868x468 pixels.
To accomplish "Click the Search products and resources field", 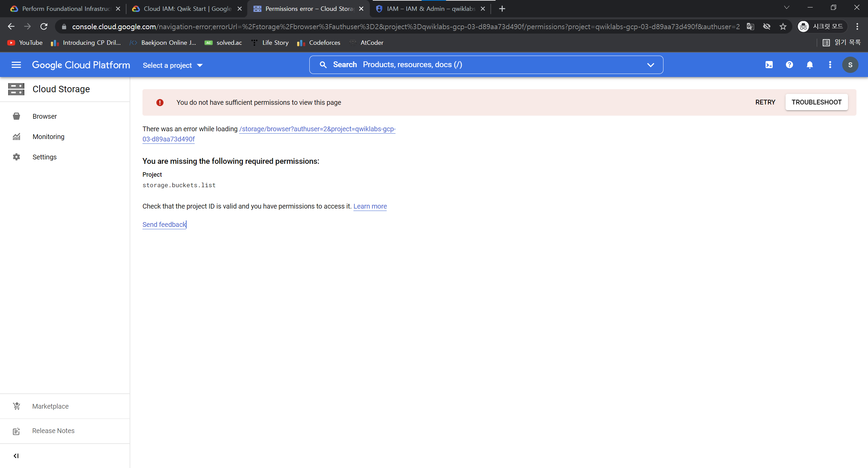I will [x=475, y=65].
